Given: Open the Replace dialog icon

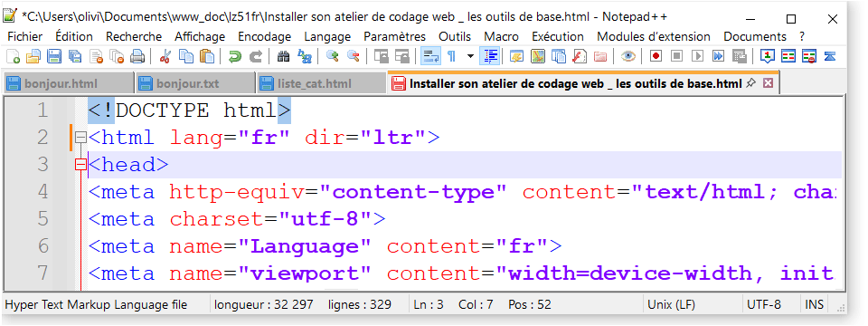Looking at the screenshot, I should click(305, 56).
